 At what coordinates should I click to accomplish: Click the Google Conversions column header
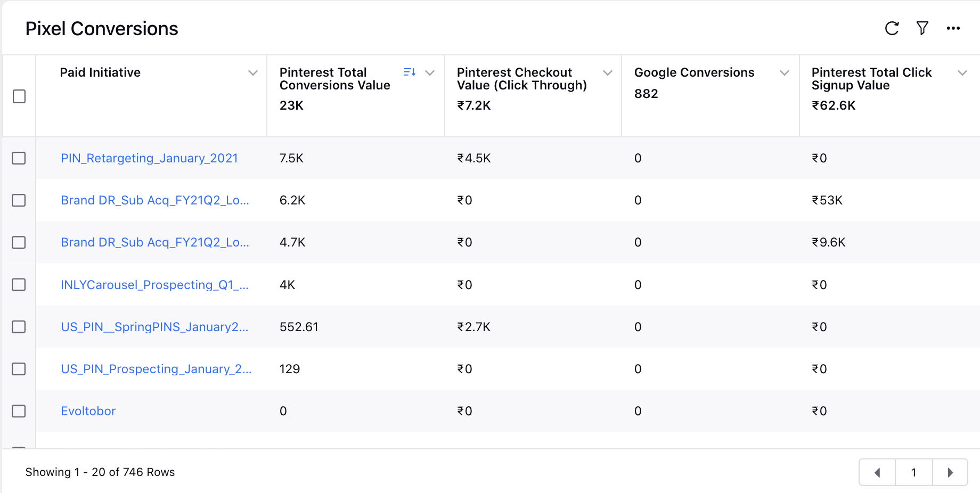coord(694,72)
